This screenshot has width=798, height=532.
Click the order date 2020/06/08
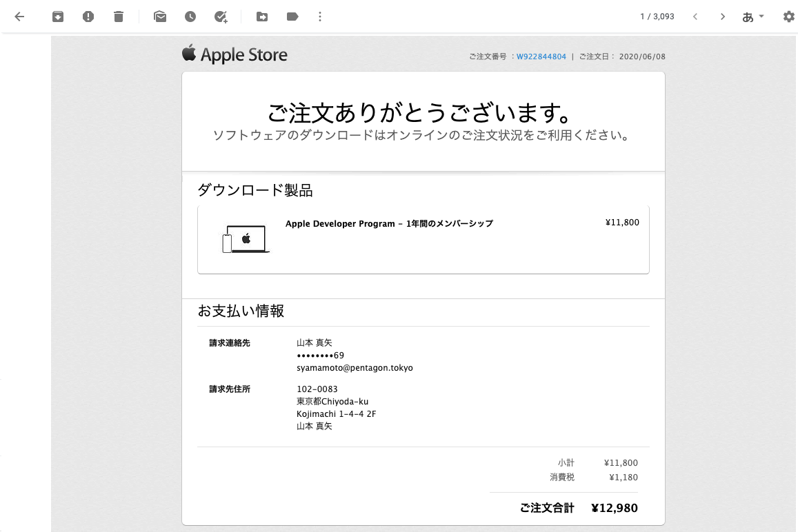point(642,57)
